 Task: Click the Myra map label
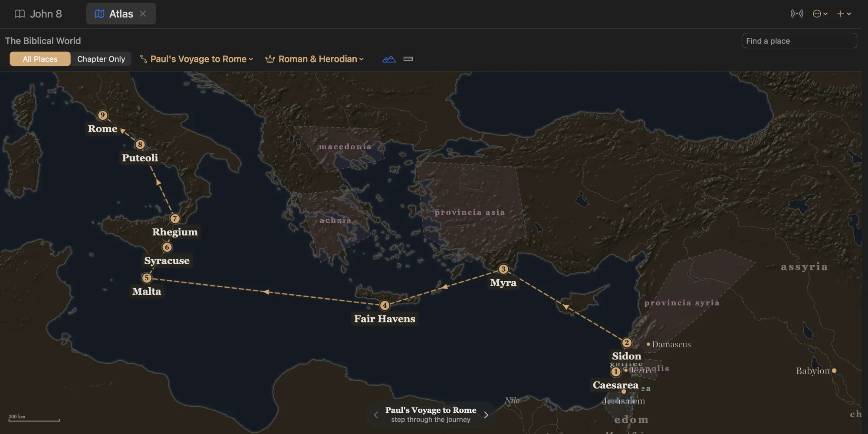(x=503, y=283)
